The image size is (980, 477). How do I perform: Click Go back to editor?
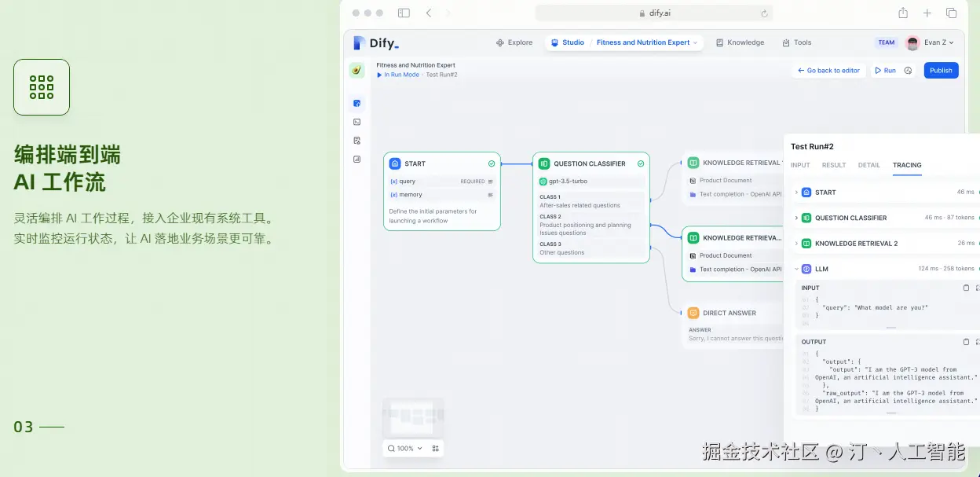point(828,71)
